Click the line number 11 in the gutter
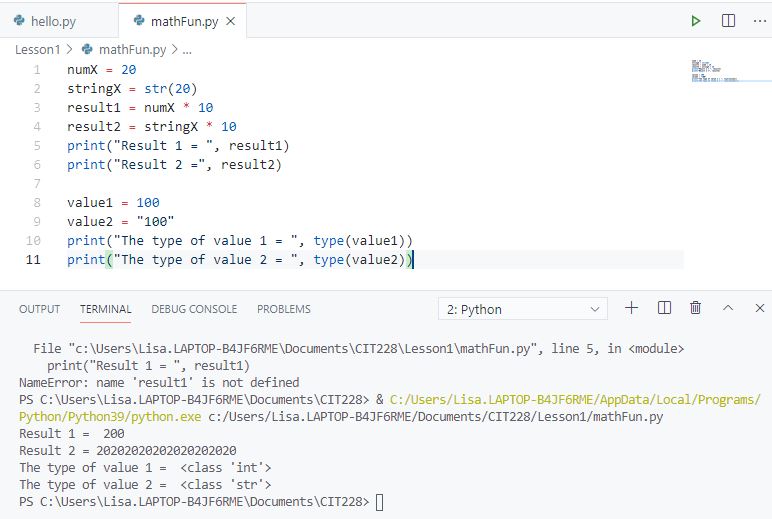Screen dimensions: 772x519 33,260
